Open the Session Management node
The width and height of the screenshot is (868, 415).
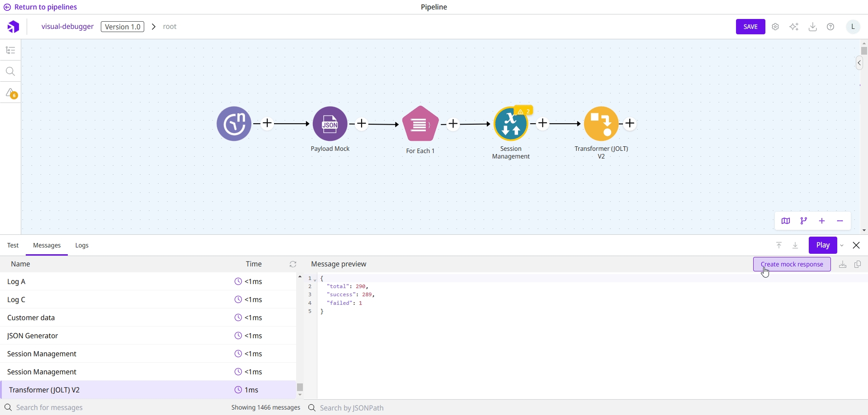click(x=511, y=124)
